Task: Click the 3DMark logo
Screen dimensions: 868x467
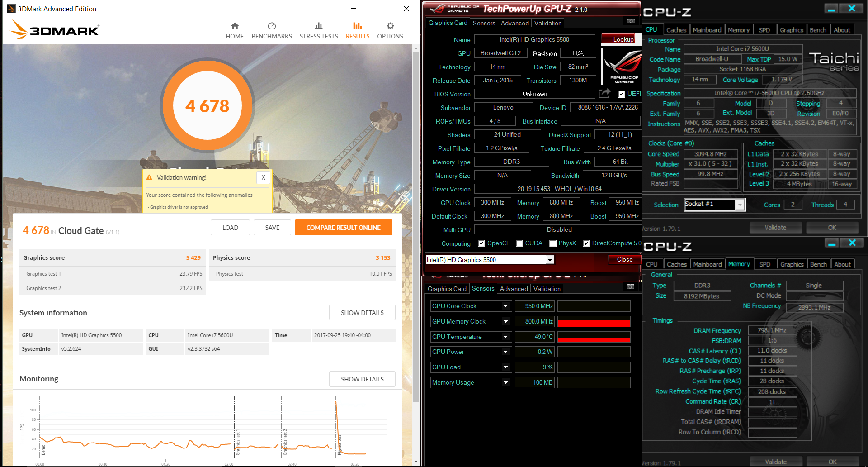Action: pos(55,30)
